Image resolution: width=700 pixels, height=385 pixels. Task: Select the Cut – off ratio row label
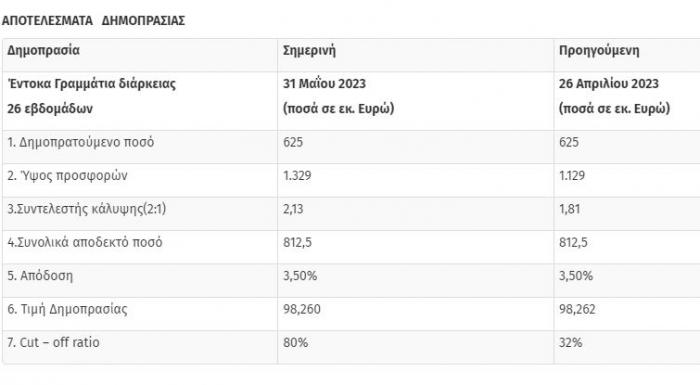click(53, 343)
